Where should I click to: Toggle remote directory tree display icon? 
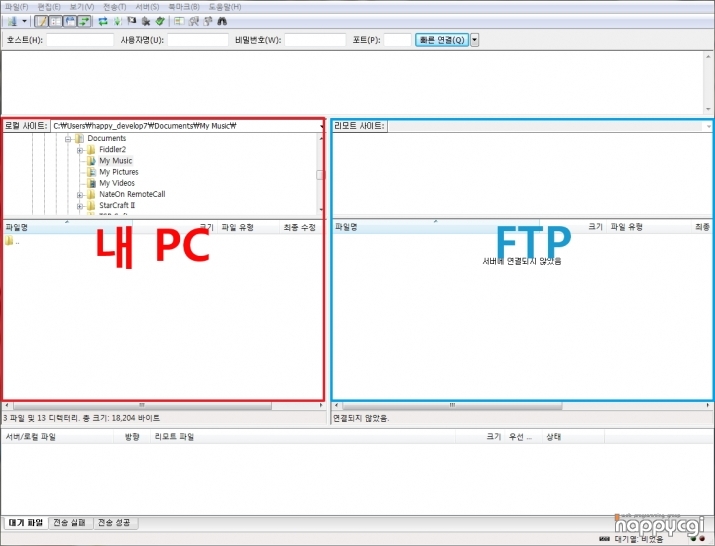coord(70,21)
